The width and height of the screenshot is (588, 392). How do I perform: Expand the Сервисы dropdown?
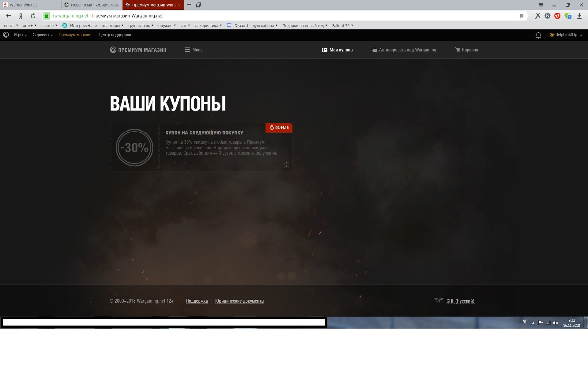coord(43,35)
